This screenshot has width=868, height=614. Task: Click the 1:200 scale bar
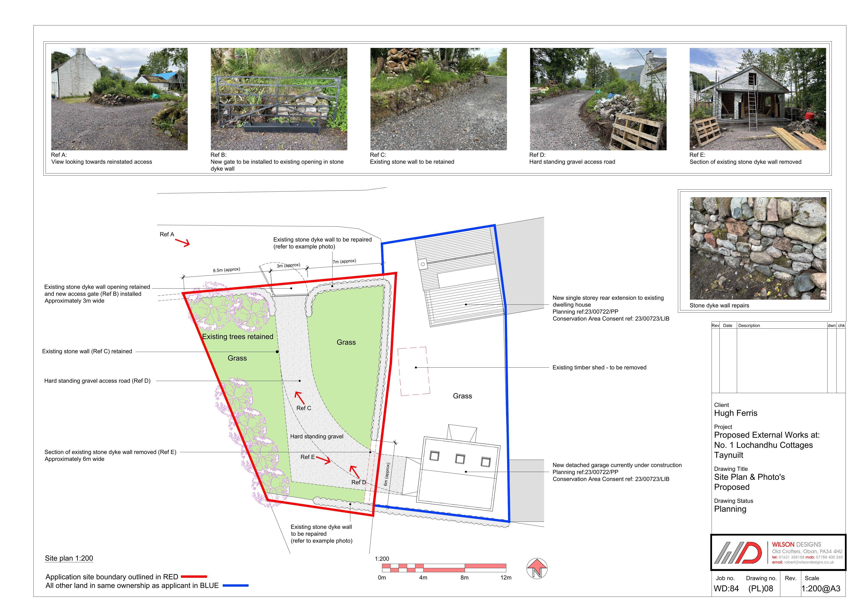coord(444,568)
